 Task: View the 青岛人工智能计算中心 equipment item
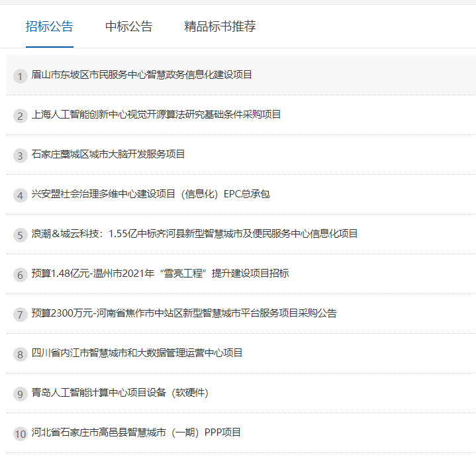point(120,393)
